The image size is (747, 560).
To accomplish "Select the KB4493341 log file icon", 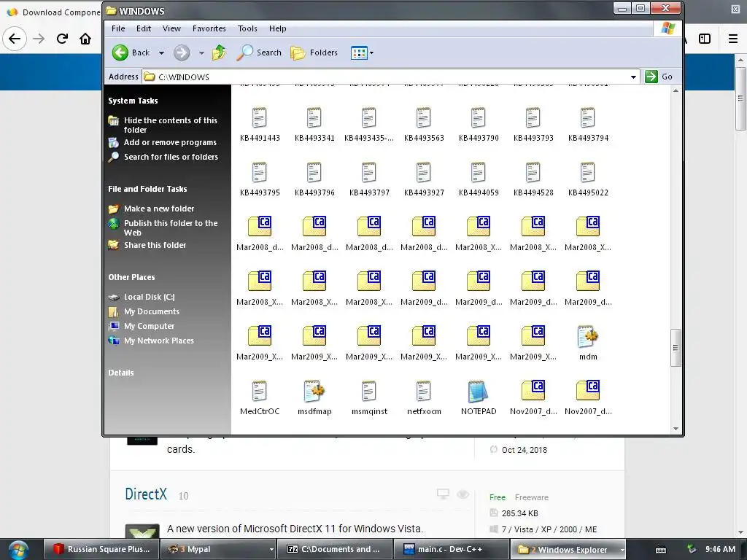I will (x=314, y=118).
